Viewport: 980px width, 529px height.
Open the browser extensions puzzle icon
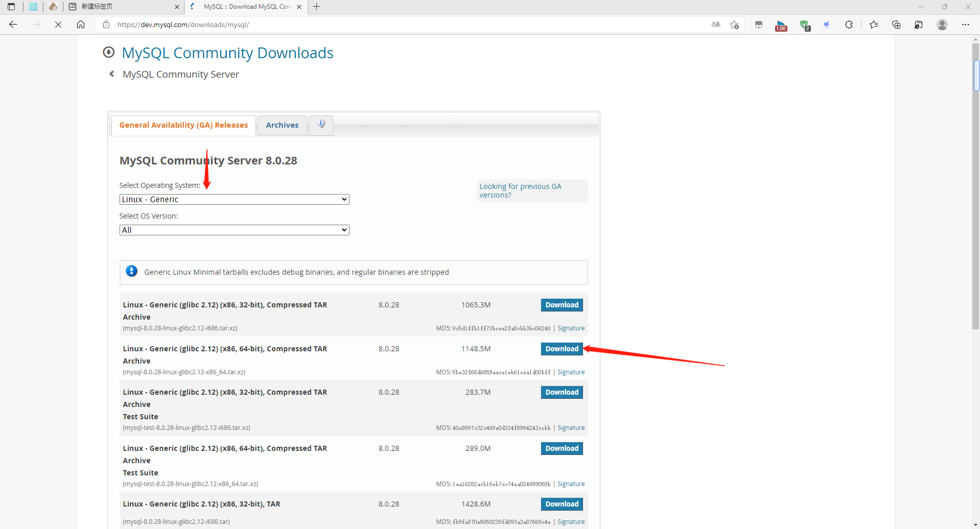click(x=849, y=25)
